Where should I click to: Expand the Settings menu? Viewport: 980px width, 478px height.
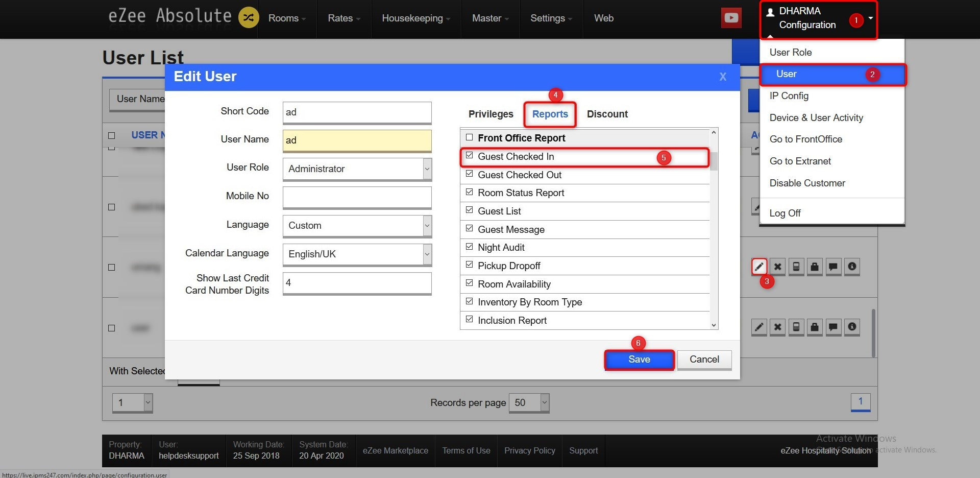point(551,18)
